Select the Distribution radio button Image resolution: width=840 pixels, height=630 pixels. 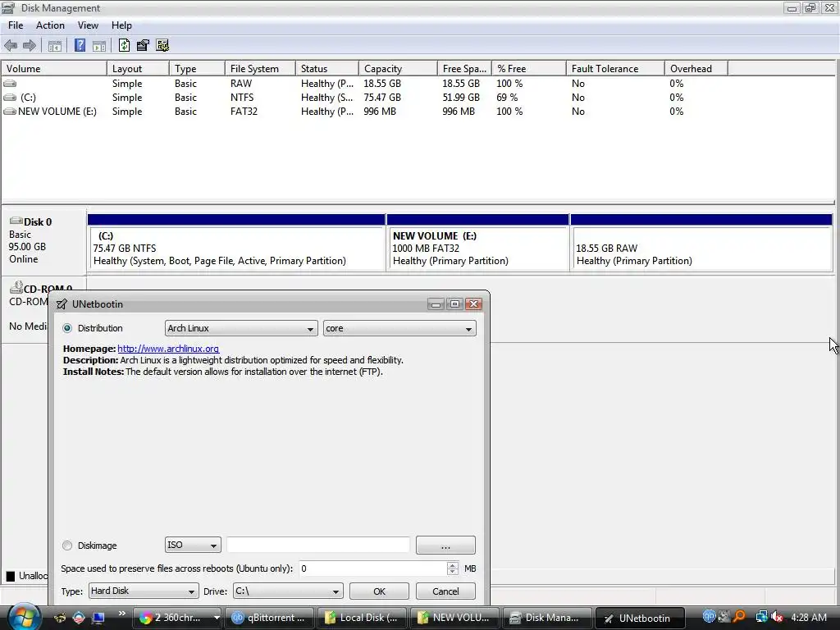point(67,328)
